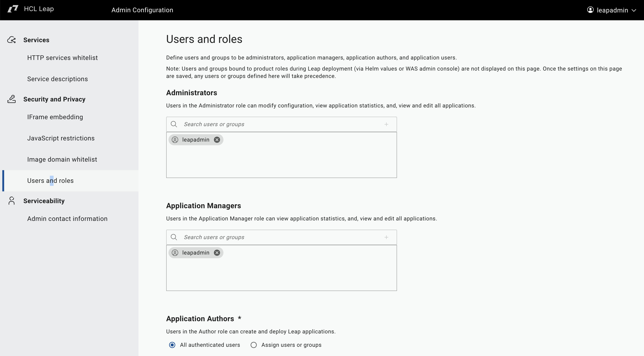
Task: Open HTTP services whitelist page
Action: point(62,58)
